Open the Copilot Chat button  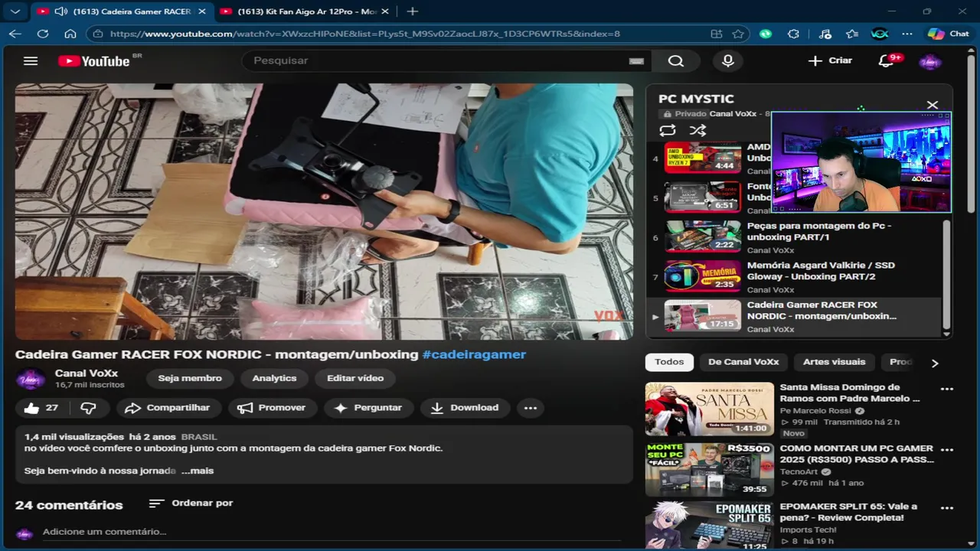[949, 34]
